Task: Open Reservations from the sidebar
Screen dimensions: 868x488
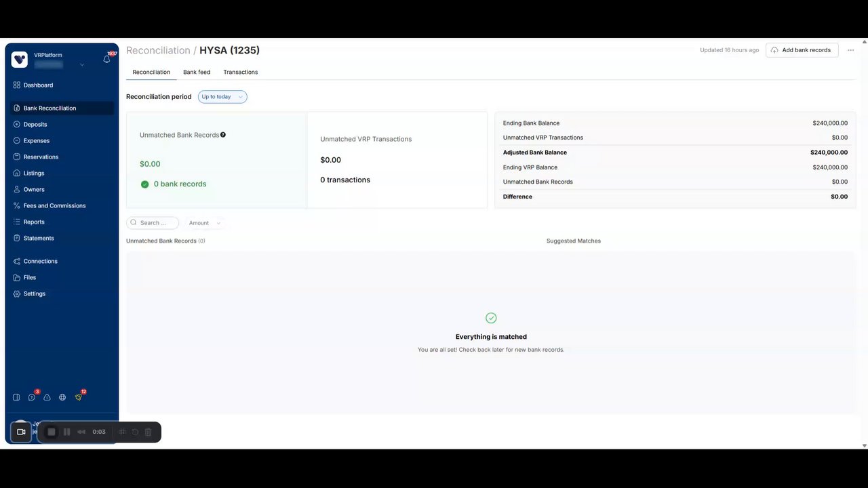Action: pyautogui.click(x=41, y=157)
